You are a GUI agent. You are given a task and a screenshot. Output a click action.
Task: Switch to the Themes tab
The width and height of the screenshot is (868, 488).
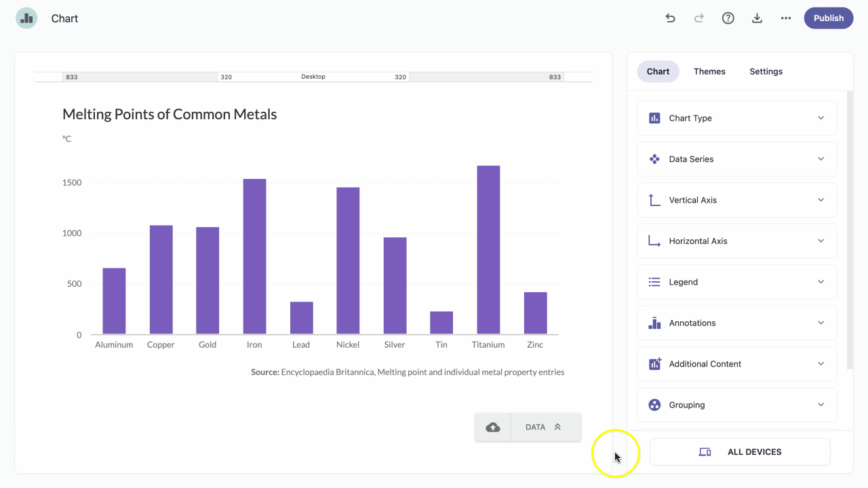click(709, 71)
